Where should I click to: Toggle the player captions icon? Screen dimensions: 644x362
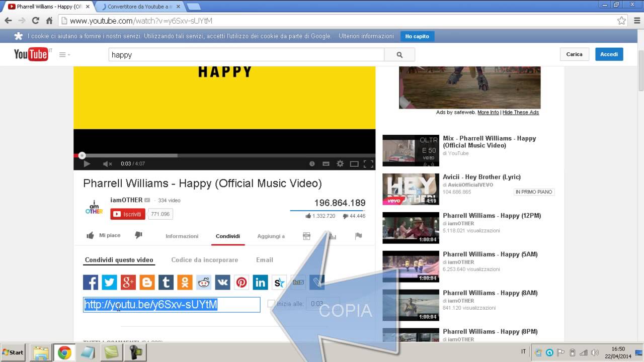pyautogui.click(x=326, y=163)
